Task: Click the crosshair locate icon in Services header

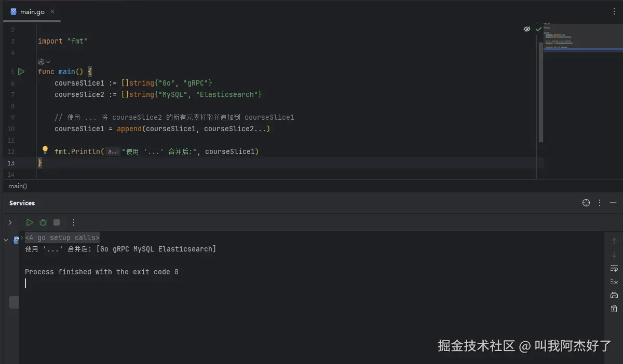Action: click(x=586, y=203)
